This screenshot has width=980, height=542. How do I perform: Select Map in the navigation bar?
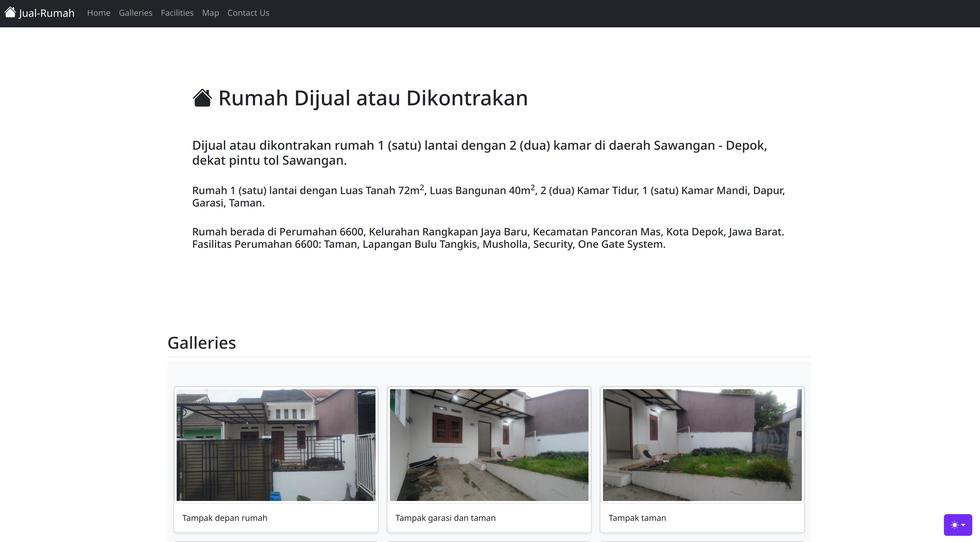point(210,13)
